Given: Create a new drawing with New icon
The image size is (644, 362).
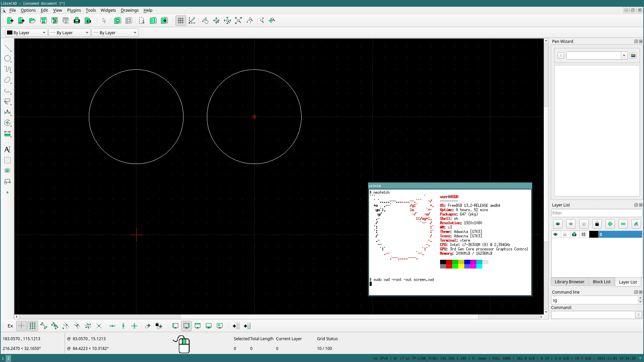Looking at the screenshot, I should 10,21.
